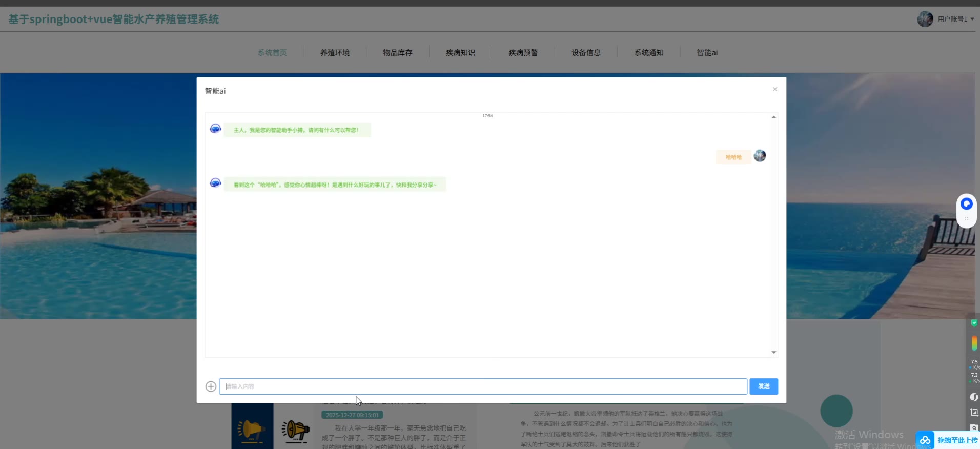Viewport: 980px width, 449px height.
Task: Select 物品库存 in the navigation bar
Action: click(398, 52)
